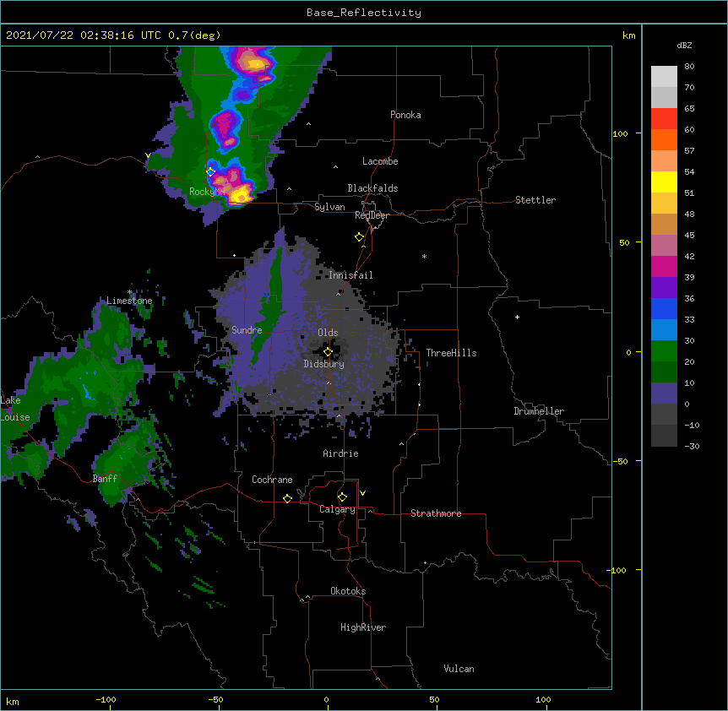Click the RockyMH label
Image resolution: width=728 pixels, height=711 pixels.
point(207,192)
